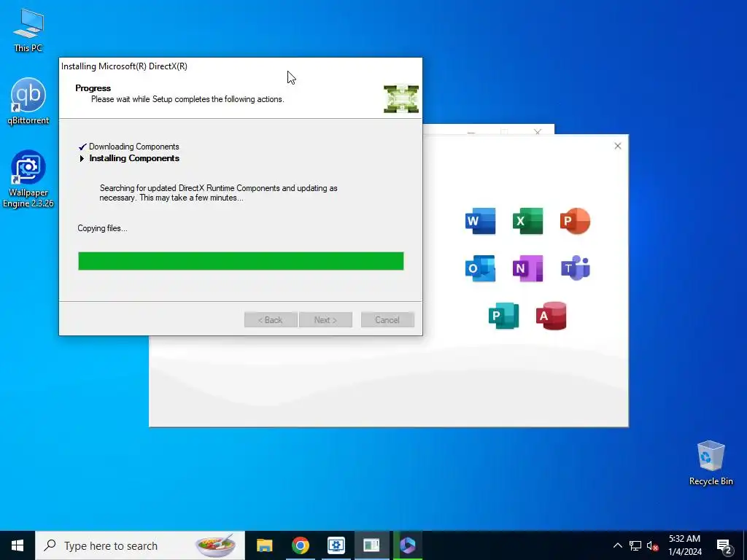Launch Google Chrome from the taskbar

[x=300, y=545]
